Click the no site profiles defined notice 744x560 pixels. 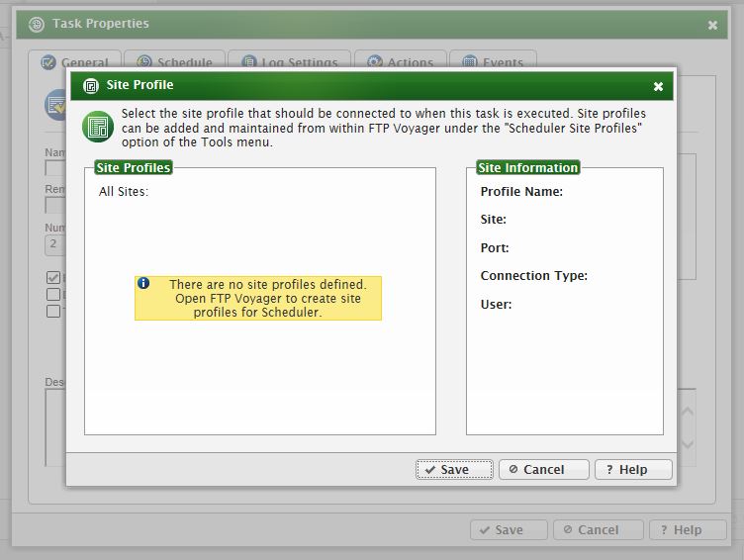point(258,298)
